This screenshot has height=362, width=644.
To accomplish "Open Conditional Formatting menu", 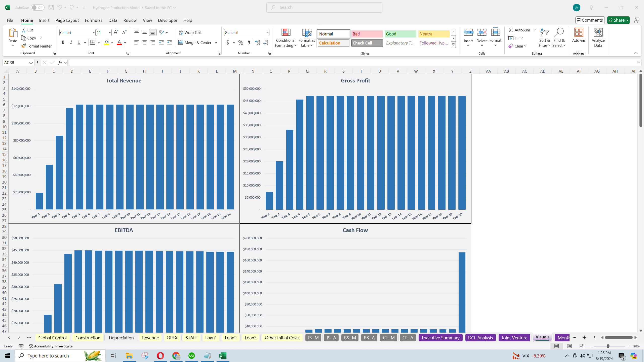I will pos(286,38).
